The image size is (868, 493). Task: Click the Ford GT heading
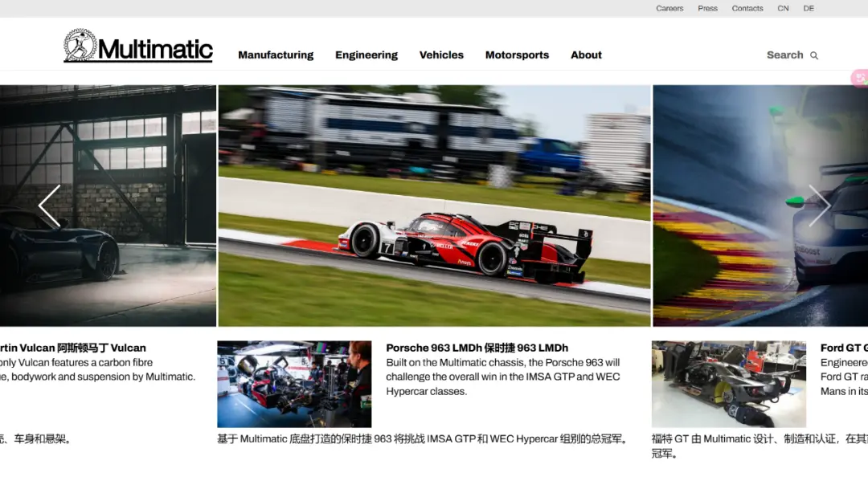[844, 348]
